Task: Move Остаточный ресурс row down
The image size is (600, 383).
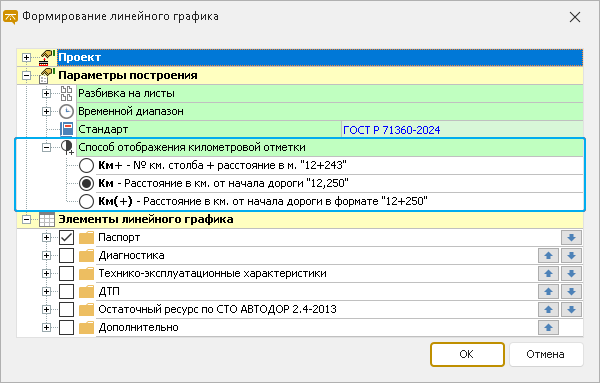Action: pos(571,310)
